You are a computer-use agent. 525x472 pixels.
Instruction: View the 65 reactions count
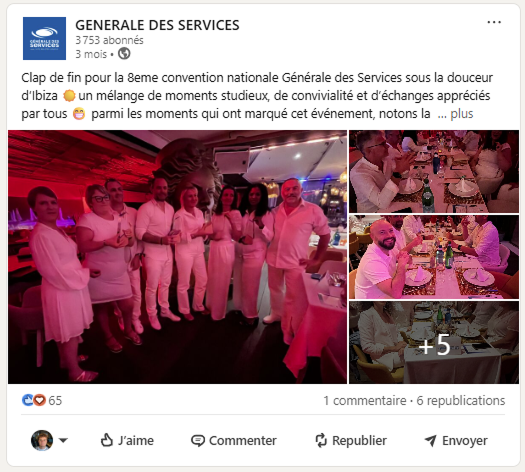pos(55,400)
